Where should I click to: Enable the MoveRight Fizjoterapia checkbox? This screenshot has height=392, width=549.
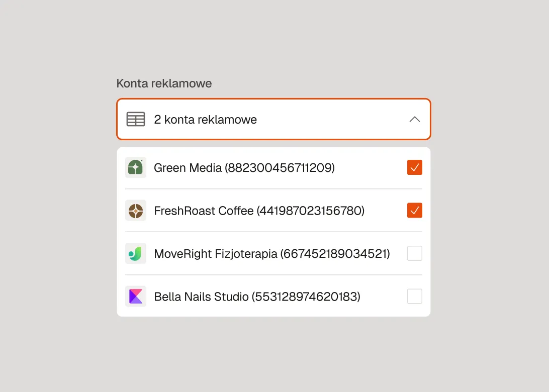coord(414,253)
